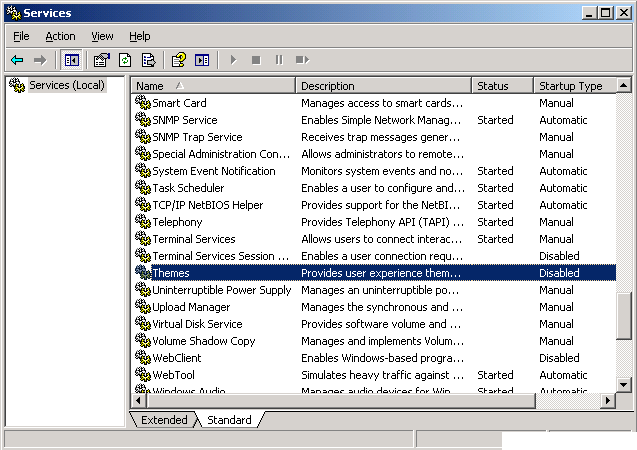This screenshot has width=637, height=450.
Task: Click the Refresh toolbar icon
Action: tap(125, 60)
